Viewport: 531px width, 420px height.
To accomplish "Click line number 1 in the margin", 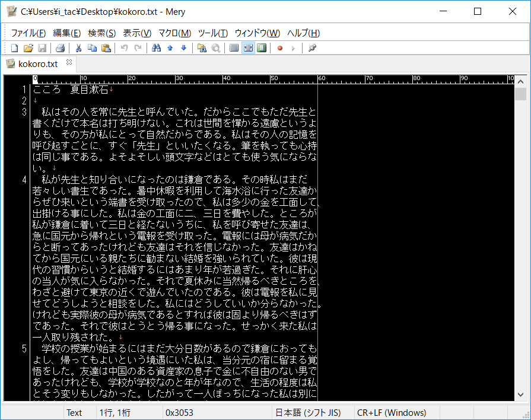I will (x=24, y=90).
